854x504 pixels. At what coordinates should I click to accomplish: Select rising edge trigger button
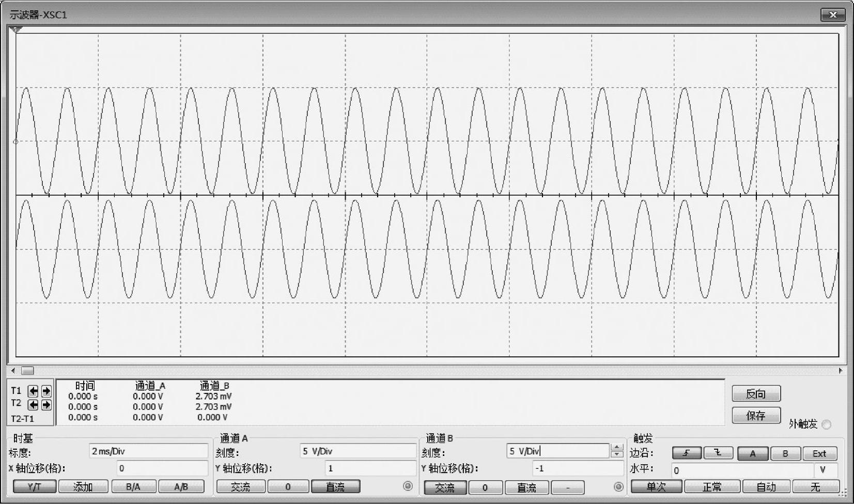(687, 453)
